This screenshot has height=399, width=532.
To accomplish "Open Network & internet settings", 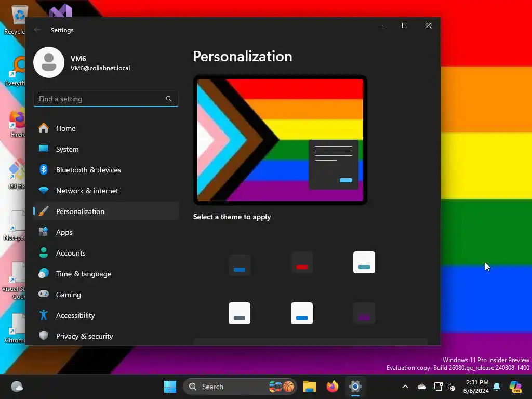I will coord(106,191).
